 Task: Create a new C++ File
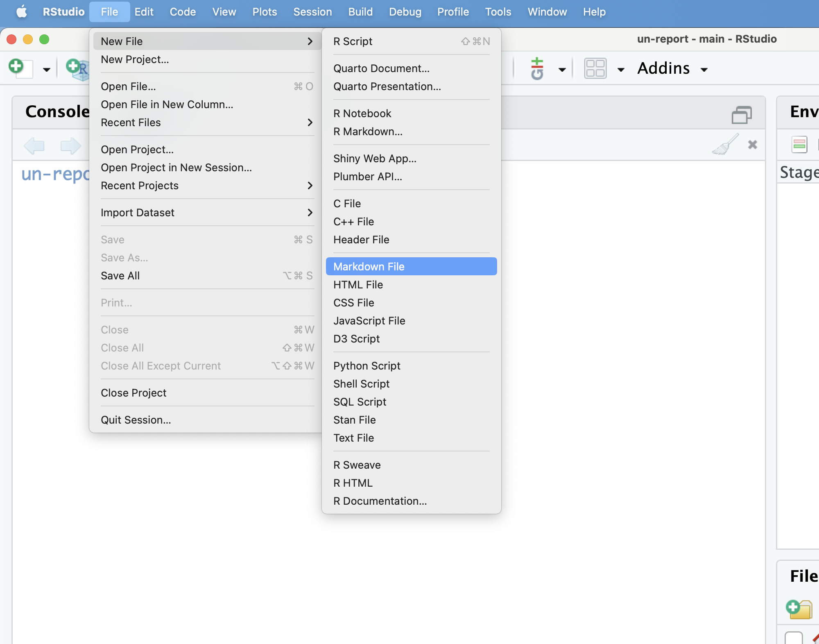click(x=412, y=222)
